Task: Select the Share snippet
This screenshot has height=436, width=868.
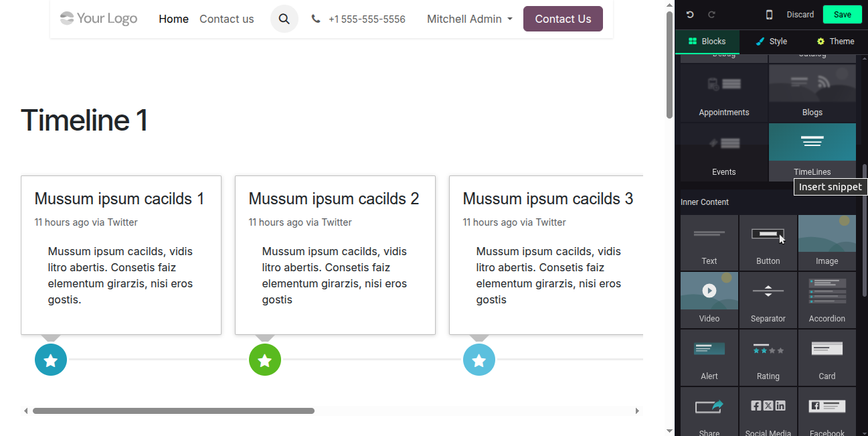Action: [709, 412]
